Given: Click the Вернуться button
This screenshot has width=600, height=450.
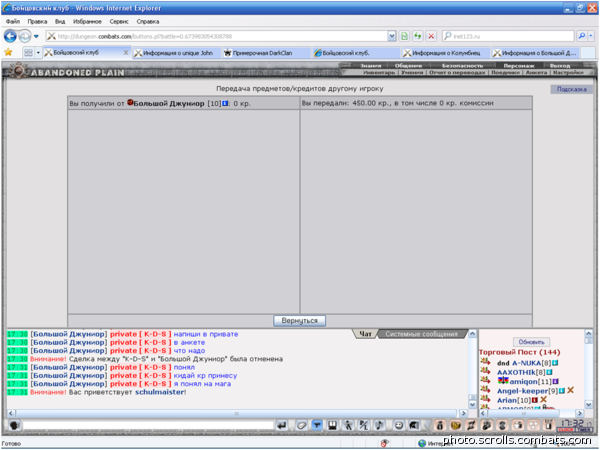Looking at the screenshot, I should [x=300, y=321].
